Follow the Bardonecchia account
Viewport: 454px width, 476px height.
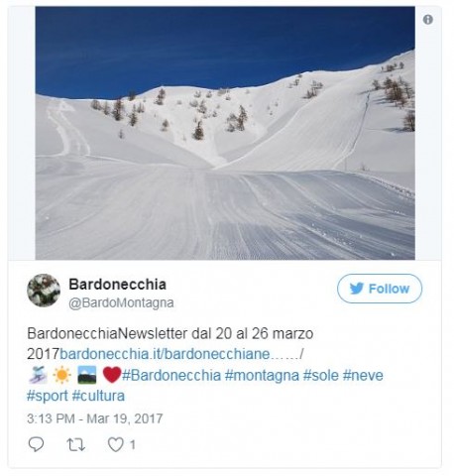(380, 289)
